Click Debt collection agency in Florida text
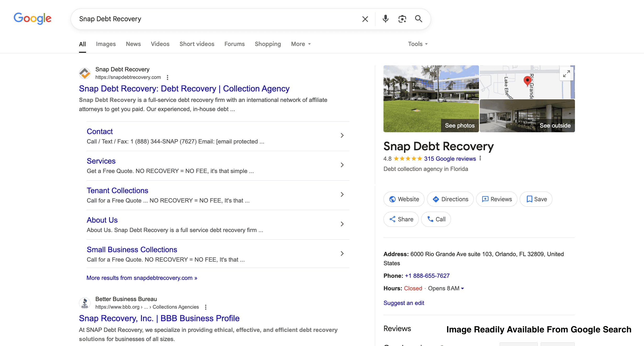 click(x=426, y=169)
